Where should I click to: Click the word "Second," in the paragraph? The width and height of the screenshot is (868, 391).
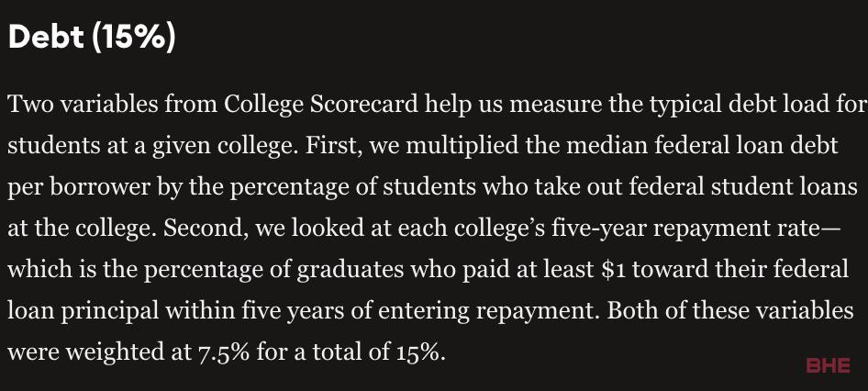click(206, 228)
